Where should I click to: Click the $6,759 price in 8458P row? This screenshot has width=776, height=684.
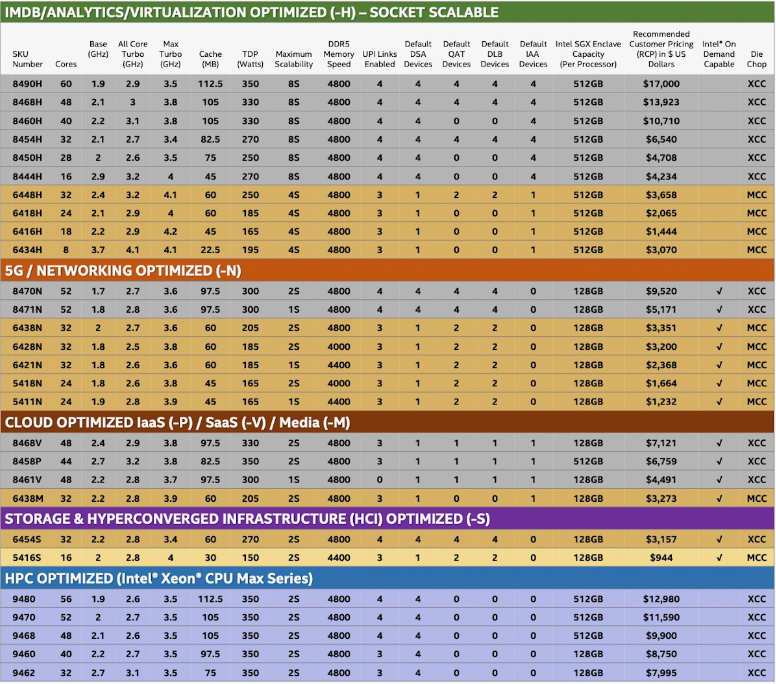[661, 461]
